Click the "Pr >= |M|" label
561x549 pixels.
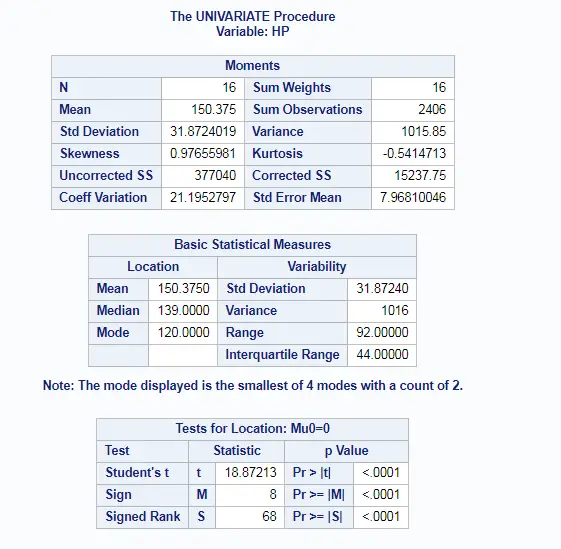[x=318, y=495]
